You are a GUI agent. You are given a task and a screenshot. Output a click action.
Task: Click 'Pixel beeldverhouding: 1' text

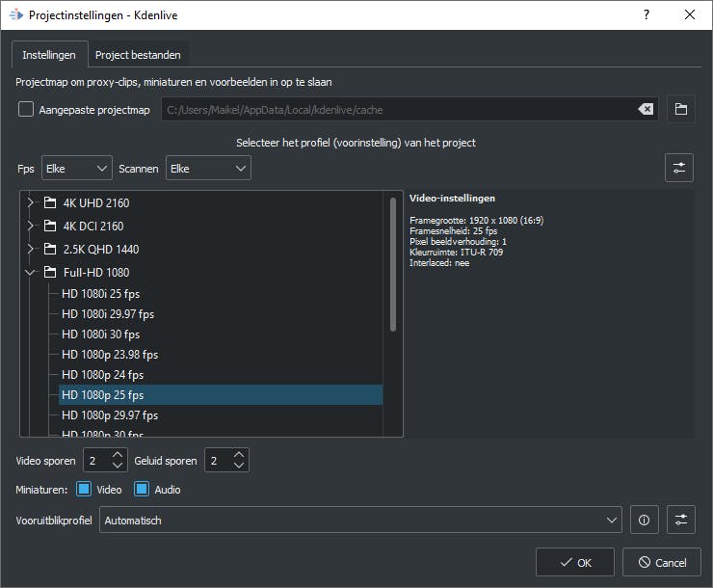click(458, 242)
